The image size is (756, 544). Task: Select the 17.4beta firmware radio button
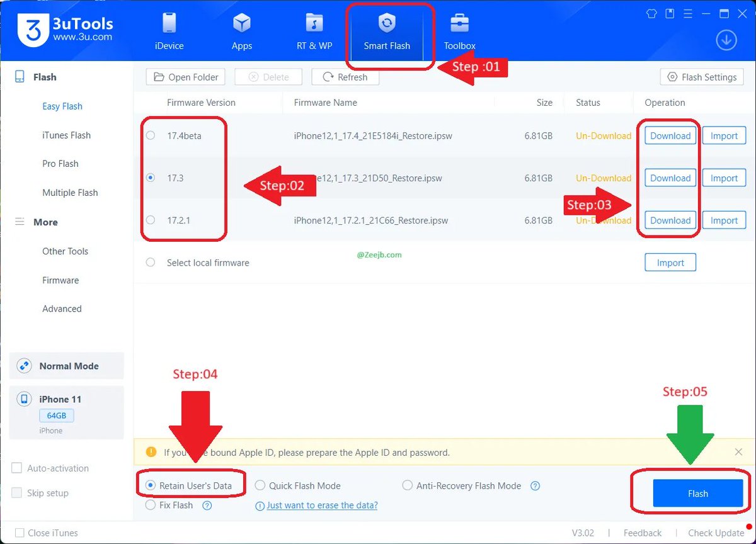(150, 135)
